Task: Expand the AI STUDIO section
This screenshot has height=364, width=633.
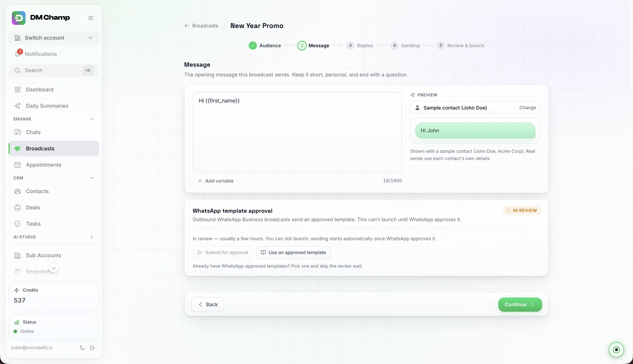Action: [92, 237]
